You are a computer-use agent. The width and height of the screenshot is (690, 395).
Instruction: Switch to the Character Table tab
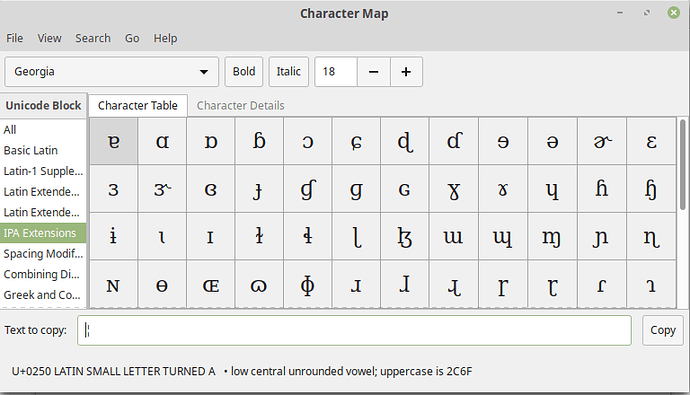pos(138,106)
